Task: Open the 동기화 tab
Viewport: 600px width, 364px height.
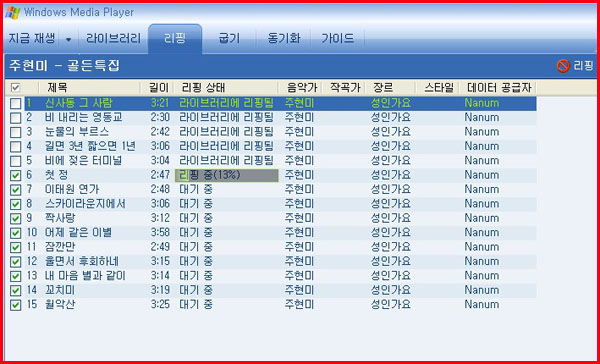Action: click(284, 39)
